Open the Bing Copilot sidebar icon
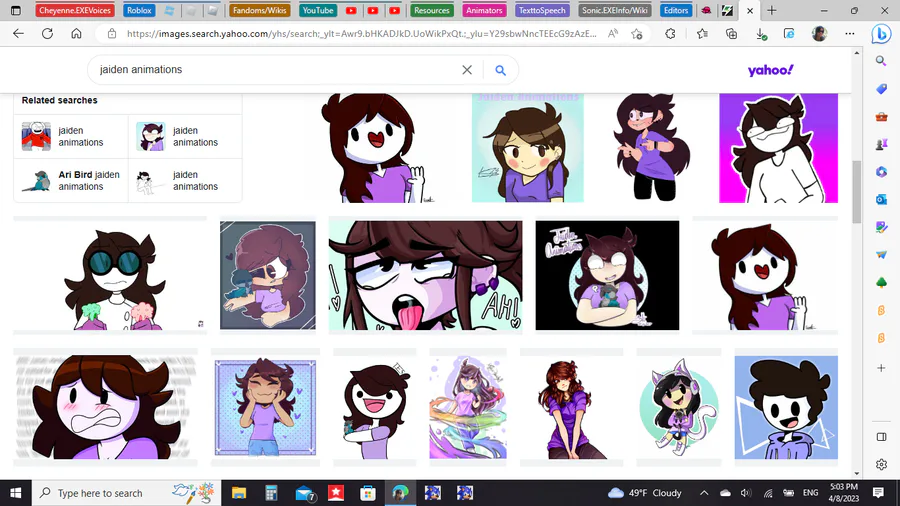Image resolution: width=900 pixels, height=506 pixels. coord(881,34)
